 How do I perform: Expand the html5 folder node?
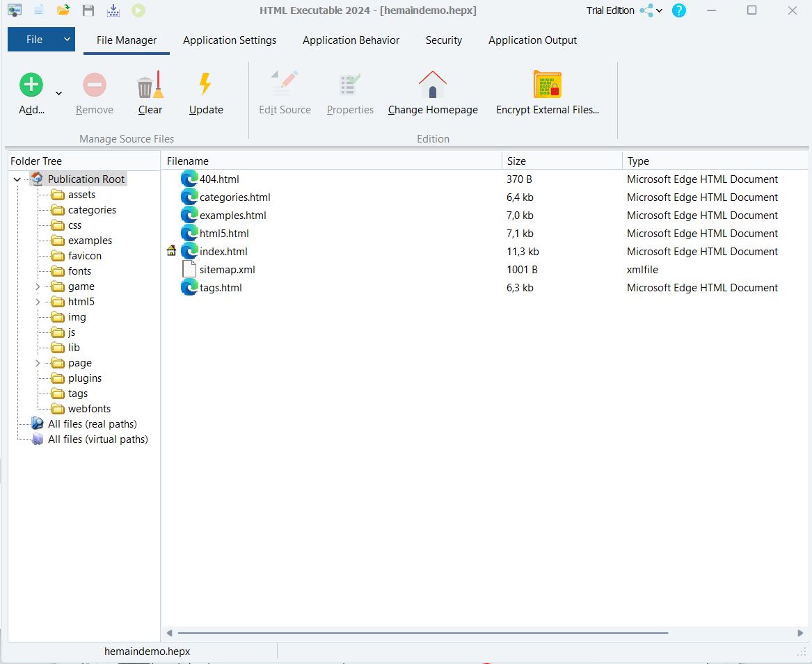pos(38,301)
